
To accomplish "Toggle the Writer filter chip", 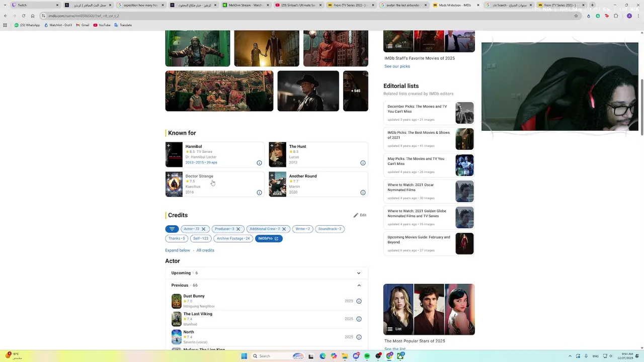I will 302,229.
